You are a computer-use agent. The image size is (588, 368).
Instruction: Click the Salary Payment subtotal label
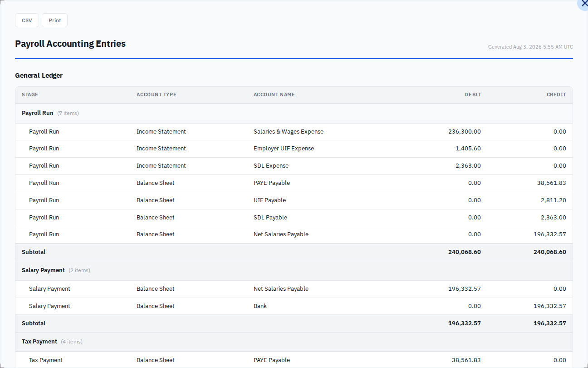tap(34, 323)
